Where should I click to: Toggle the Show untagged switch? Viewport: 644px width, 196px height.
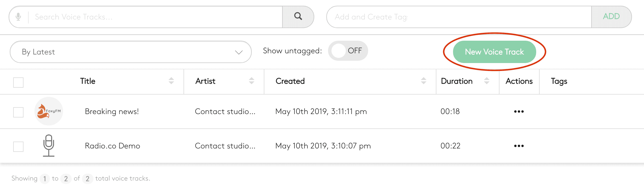tap(348, 51)
